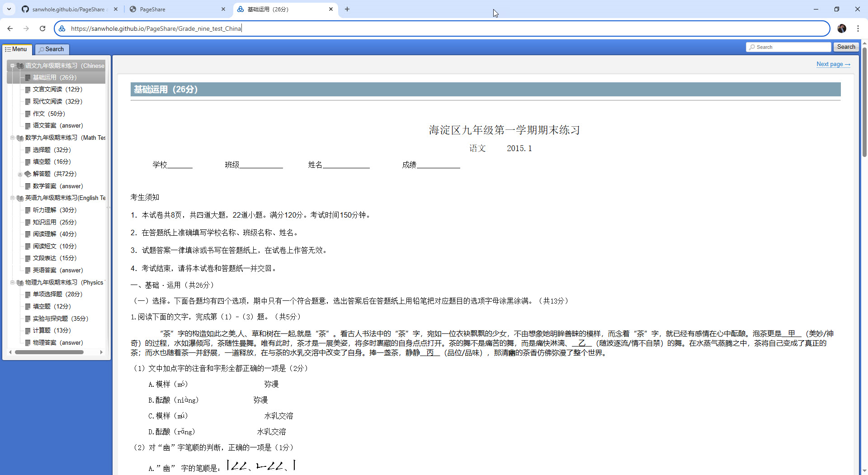Click the site information icon in address bar
Image resolution: width=868 pixels, height=475 pixels.
[x=62, y=28]
